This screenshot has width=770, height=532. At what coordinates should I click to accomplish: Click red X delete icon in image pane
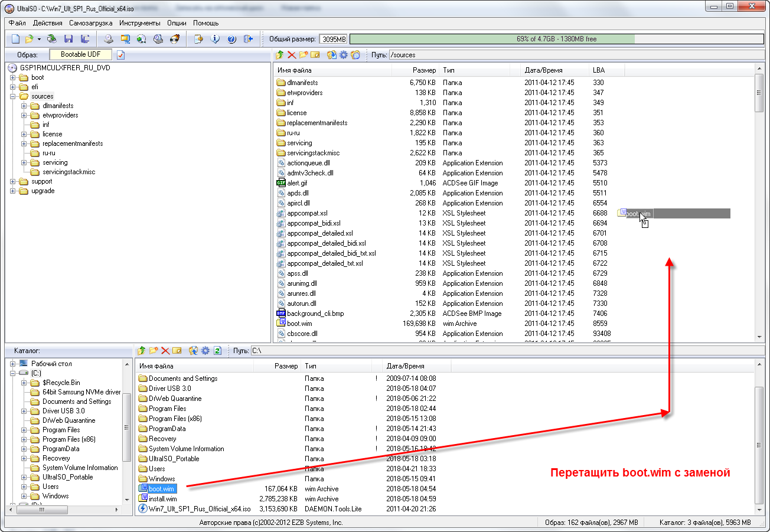coord(292,55)
